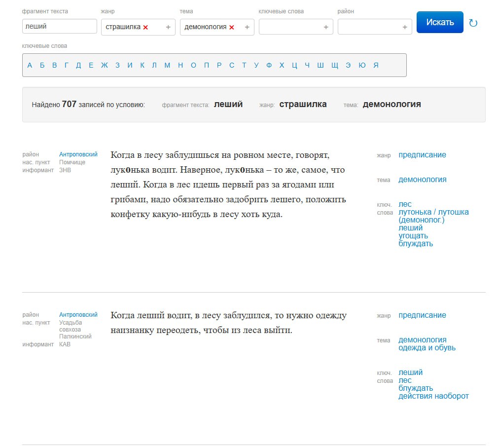Open the район filter field
498x448 pixels.
click(x=375, y=27)
